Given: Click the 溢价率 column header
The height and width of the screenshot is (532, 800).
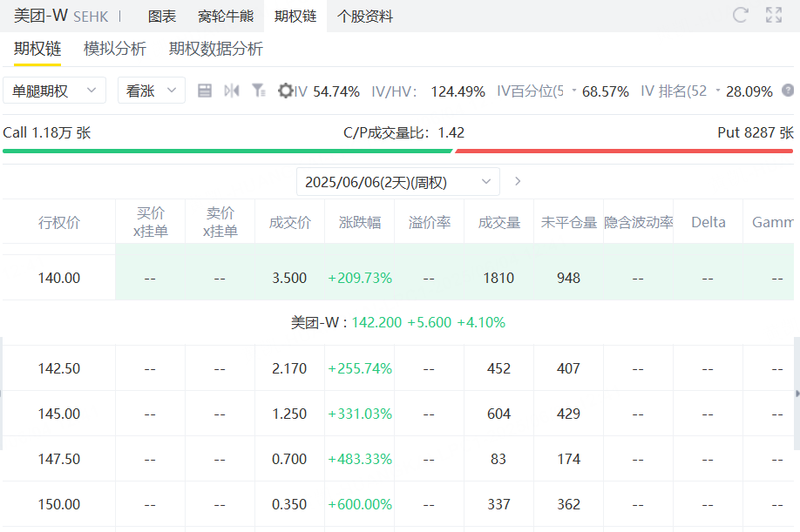Looking at the screenshot, I should (430, 222).
